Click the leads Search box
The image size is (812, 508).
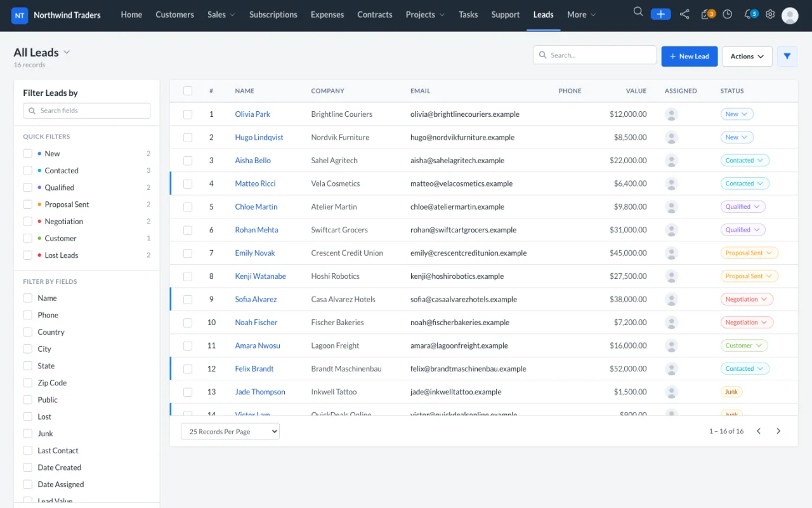point(595,55)
